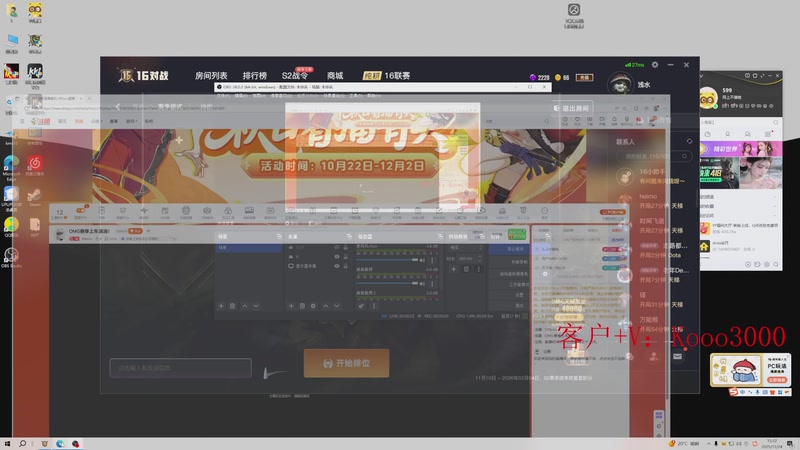This screenshot has width=800, height=450.
Task: Open 16对战 settings gear icon
Action: point(655,65)
